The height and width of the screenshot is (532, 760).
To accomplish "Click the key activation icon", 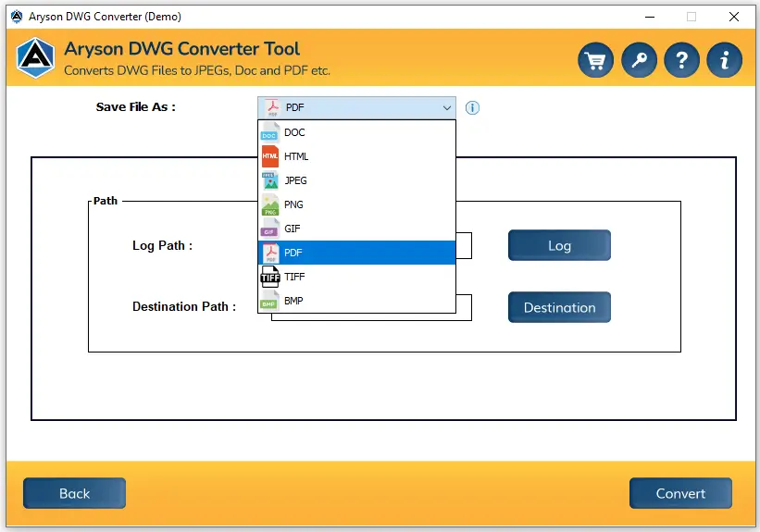I will click(x=639, y=60).
